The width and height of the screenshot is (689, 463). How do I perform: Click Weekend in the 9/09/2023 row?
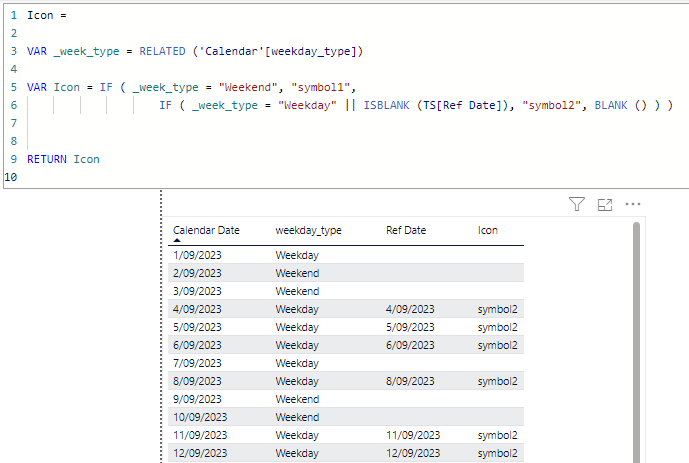coord(297,399)
